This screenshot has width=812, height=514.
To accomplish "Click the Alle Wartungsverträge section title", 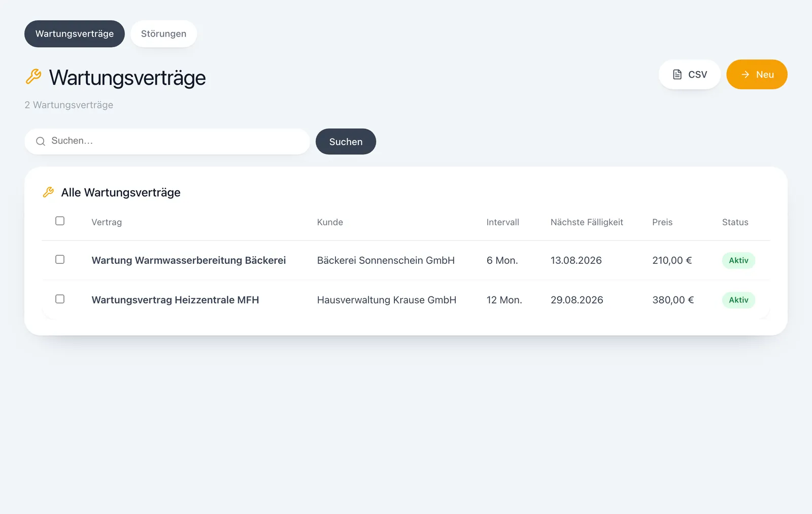I will pyautogui.click(x=121, y=192).
